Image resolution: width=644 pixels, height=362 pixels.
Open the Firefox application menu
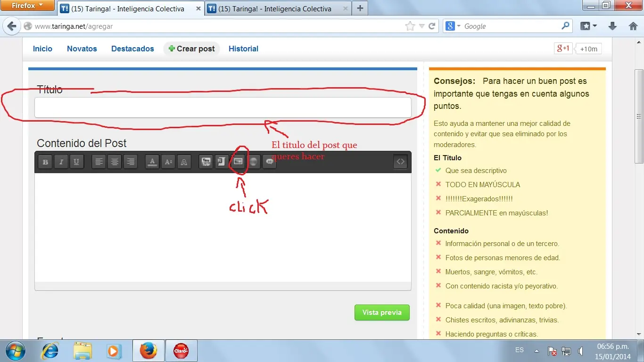(x=27, y=6)
